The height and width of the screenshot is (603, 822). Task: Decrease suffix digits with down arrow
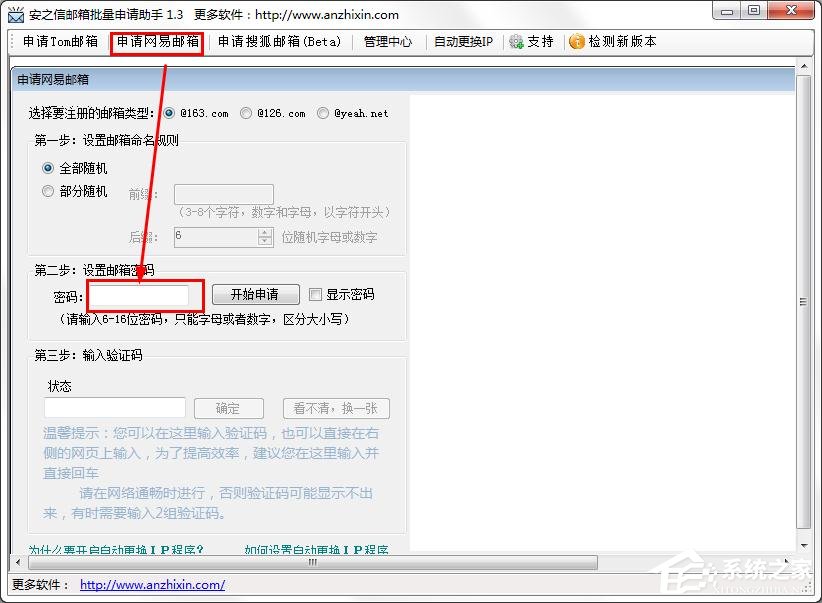265,241
